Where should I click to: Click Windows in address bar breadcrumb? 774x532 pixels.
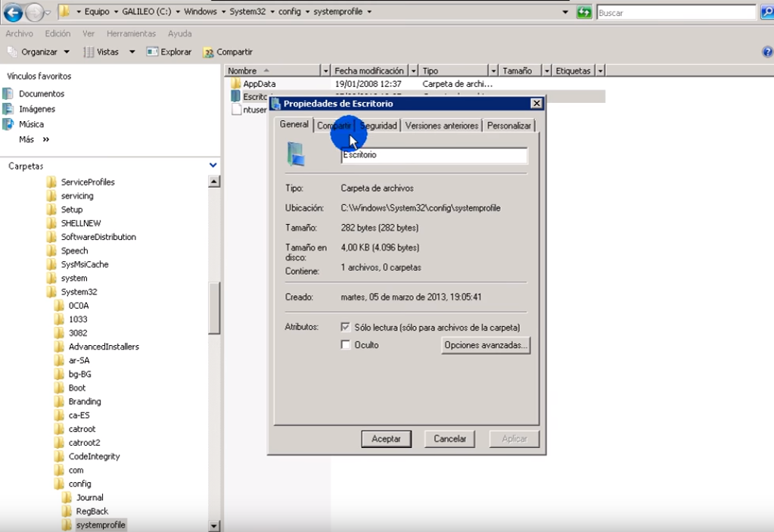pyautogui.click(x=200, y=11)
